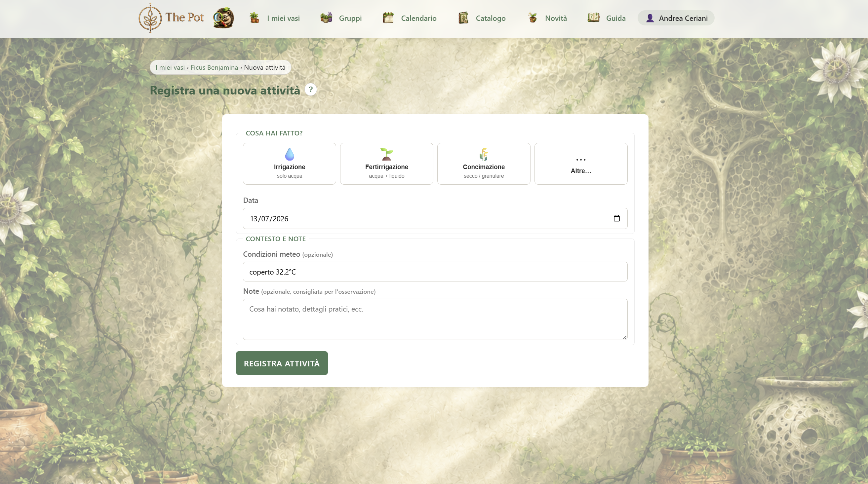Click the water drop Irrigazione icon
The image size is (868, 484).
(x=290, y=154)
